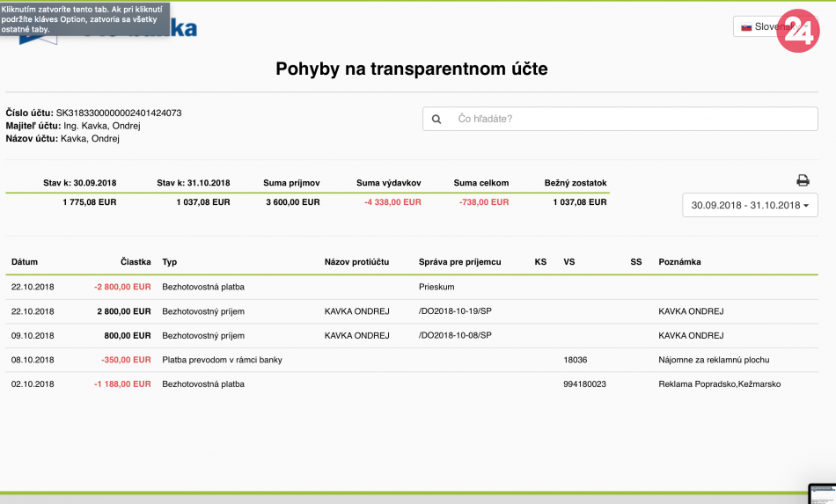Click the Typ column header

[x=170, y=262]
